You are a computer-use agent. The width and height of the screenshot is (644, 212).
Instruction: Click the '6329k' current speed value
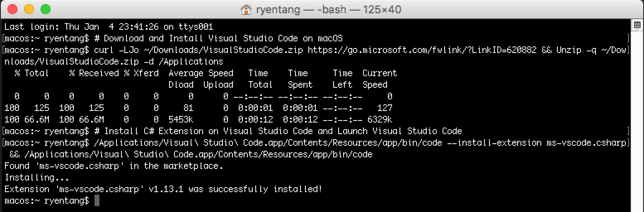pos(380,120)
